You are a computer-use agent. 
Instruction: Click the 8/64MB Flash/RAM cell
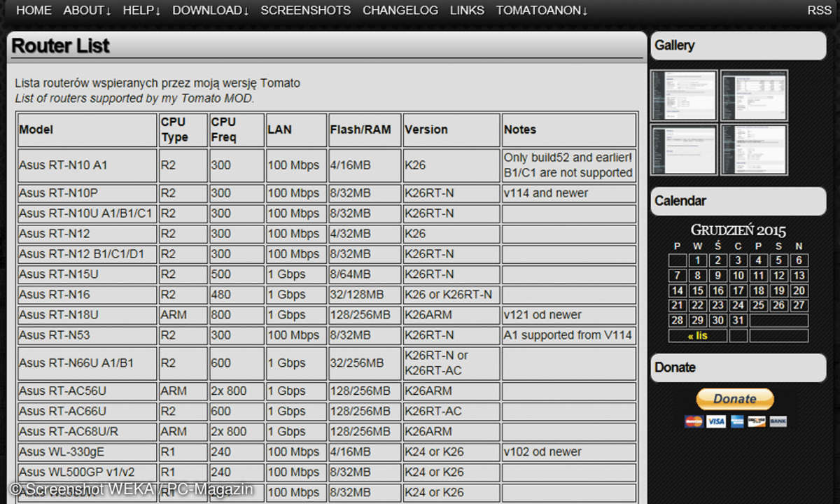[365, 274]
